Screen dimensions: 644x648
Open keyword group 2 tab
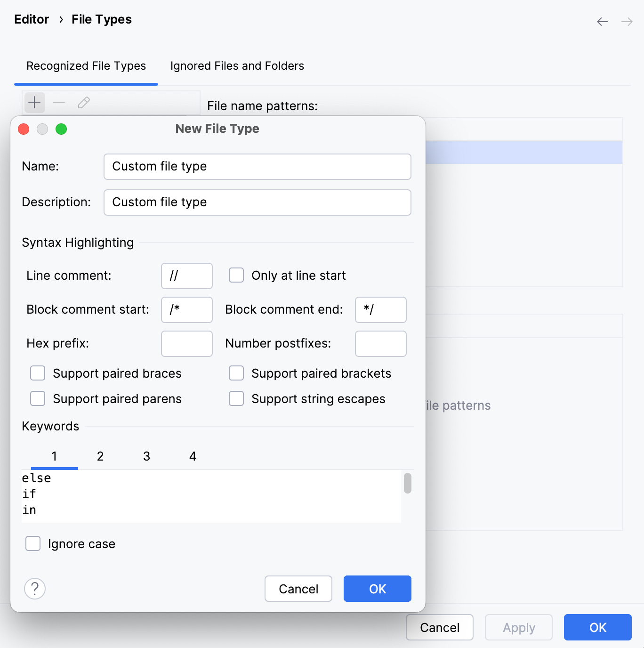click(100, 456)
